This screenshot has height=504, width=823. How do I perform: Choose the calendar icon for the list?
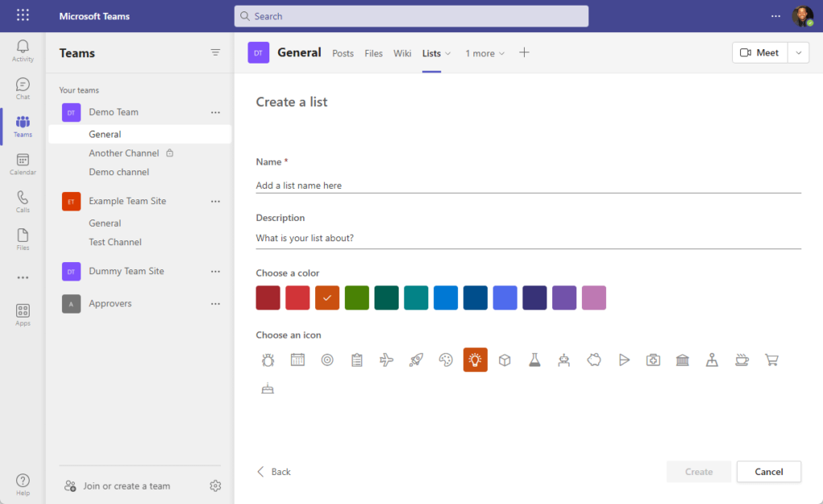coord(297,359)
